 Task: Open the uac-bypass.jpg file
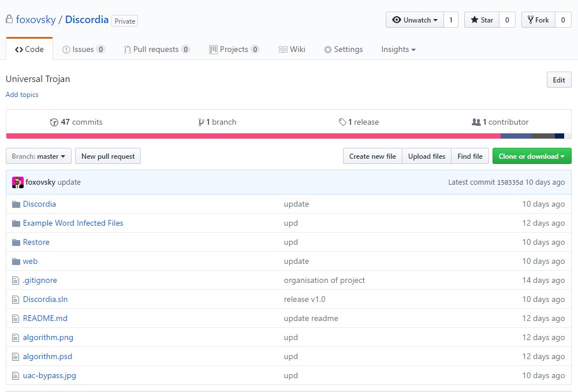click(50, 376)
